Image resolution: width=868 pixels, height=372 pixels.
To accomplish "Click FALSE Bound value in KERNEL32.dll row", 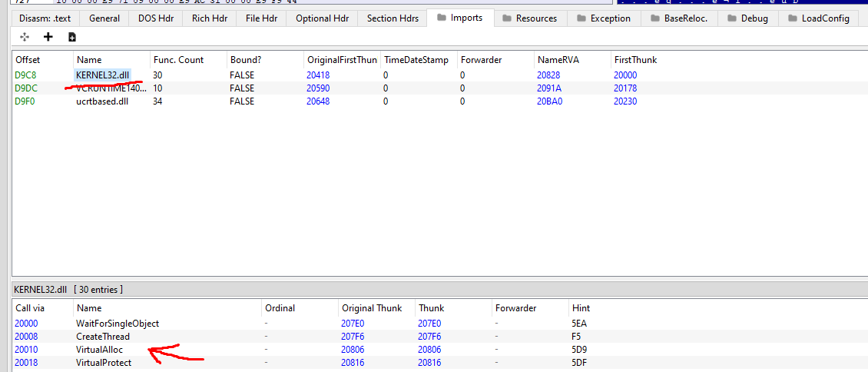I will 242,75.
